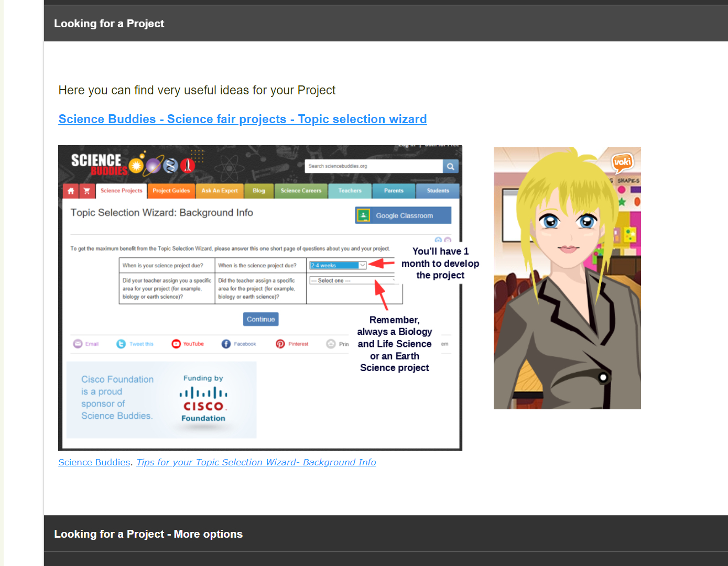Select the Ask An Expert tab
Viewport: 728px width, 566px height.
click(x=220, y=191)
